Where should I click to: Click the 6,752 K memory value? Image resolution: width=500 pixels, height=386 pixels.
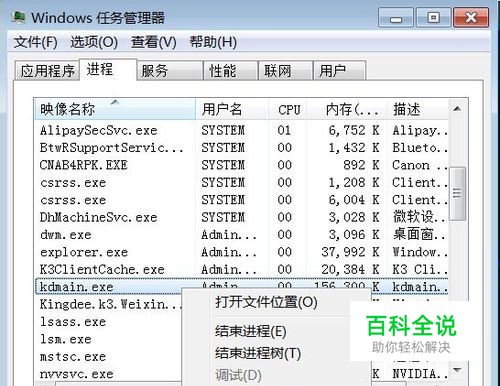point(354,130)
